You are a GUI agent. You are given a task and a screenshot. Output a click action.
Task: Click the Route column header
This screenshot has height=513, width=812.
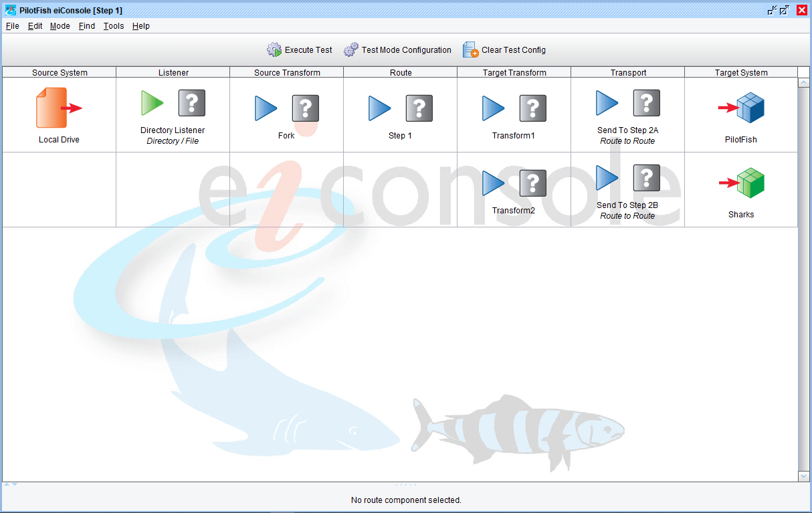(x=401, y=72)
